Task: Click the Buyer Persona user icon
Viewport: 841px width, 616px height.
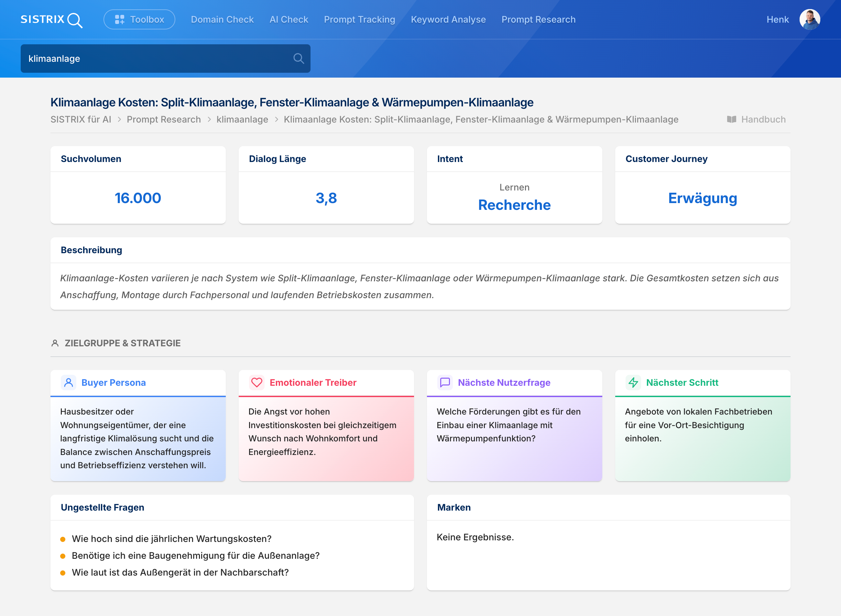Action: coord(69,383)
